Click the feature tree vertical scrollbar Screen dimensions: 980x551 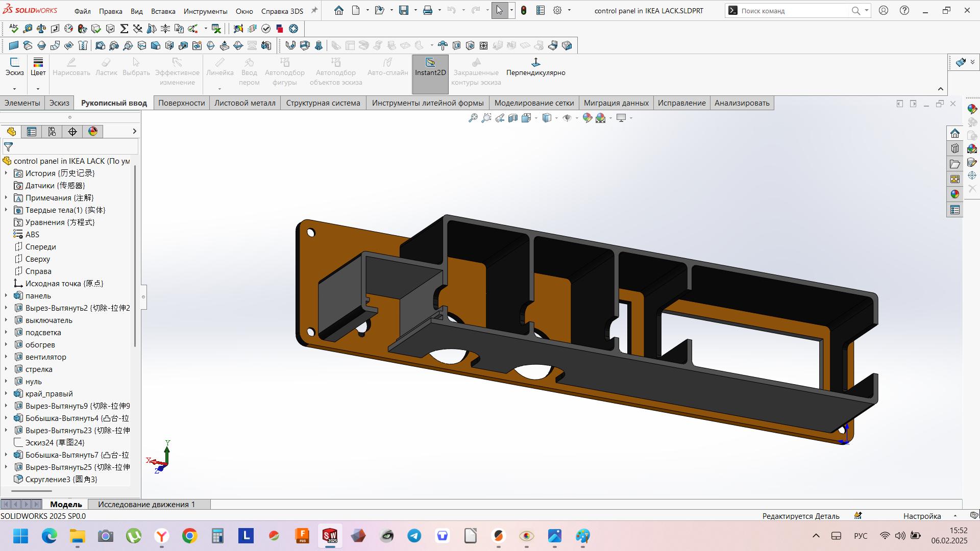(135, 255)
